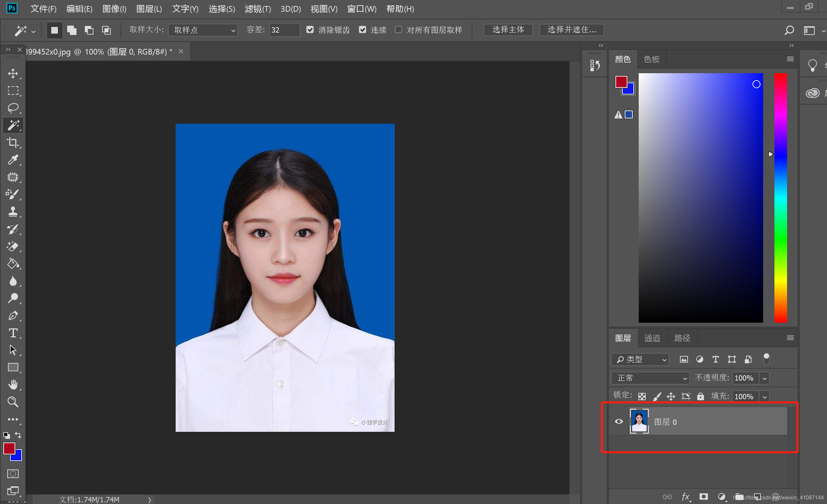The width and height of the screenshot is (827, 504).
Task: Select the Eyedropper tool
Action: tap(13, 160)
